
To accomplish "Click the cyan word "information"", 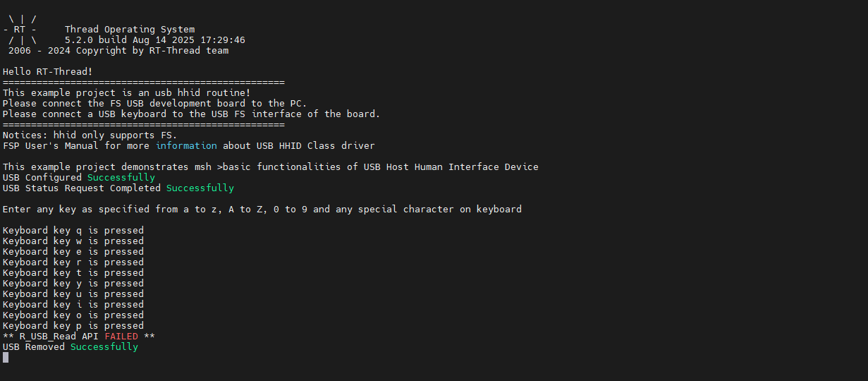I will 186,146.
